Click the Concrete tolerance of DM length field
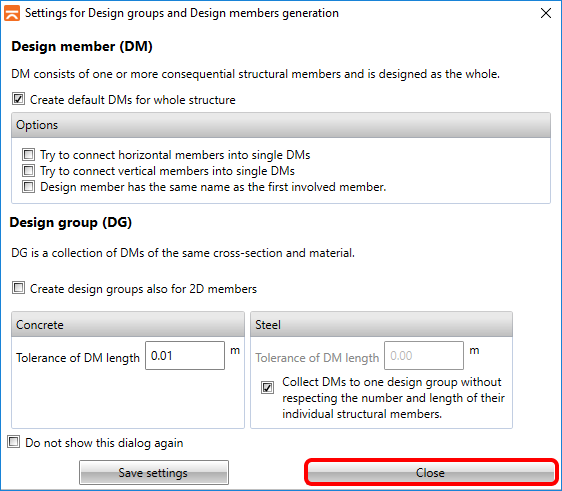562x491 pixels. click(185, 356)
